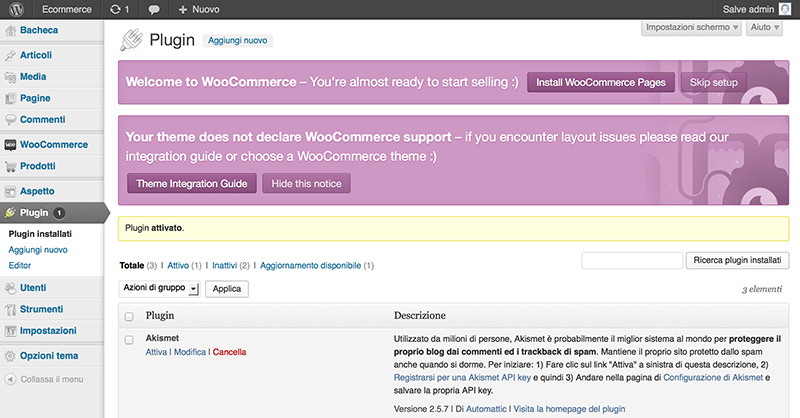Image resolution: width=800 pixels, height=418 pixels.
Task: Open Registrarsi per una Akismet API key
Action: pos(462,378)
